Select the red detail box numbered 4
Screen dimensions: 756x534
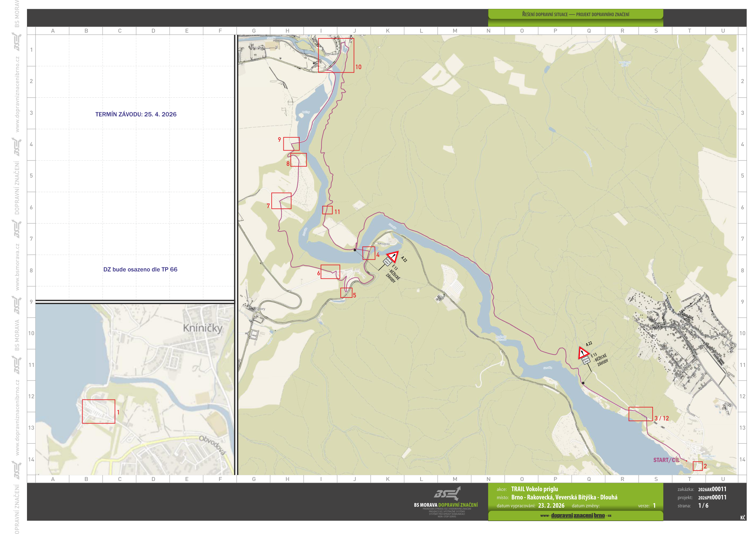point(369,253)
